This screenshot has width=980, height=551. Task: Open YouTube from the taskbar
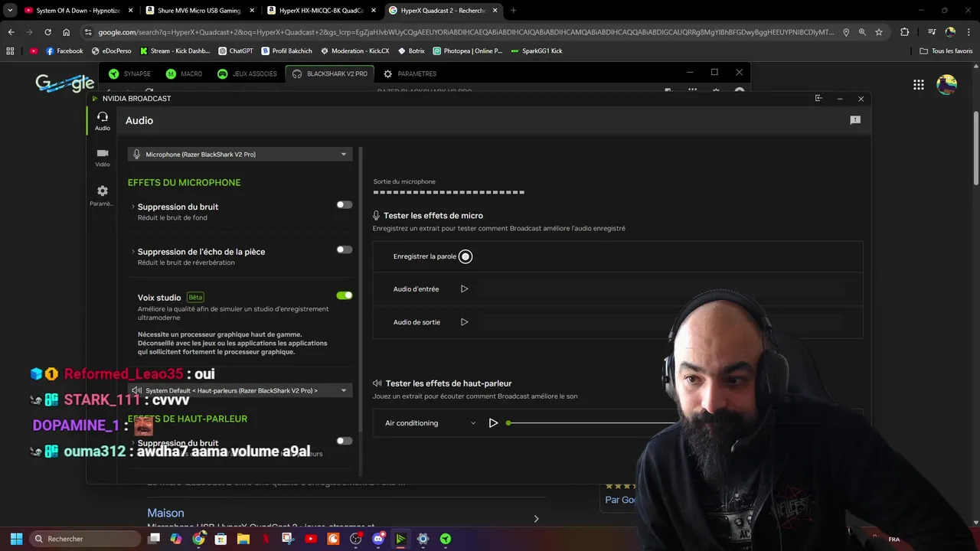tap(311, 539)
